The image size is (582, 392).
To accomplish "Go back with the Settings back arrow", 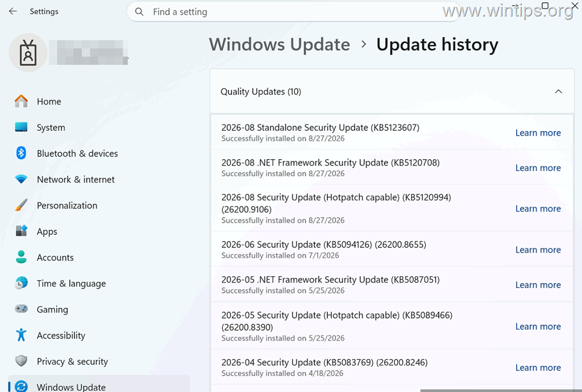I will point(13,11).
